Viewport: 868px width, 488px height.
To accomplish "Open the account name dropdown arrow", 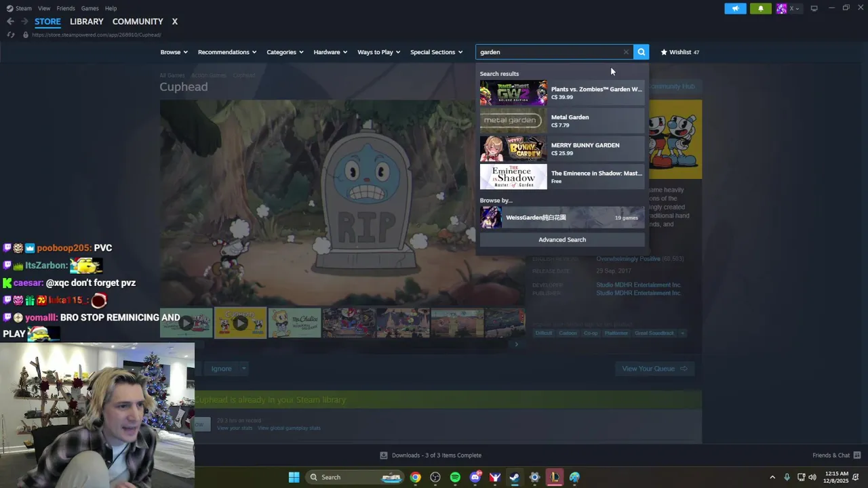I will coord(797,8).
